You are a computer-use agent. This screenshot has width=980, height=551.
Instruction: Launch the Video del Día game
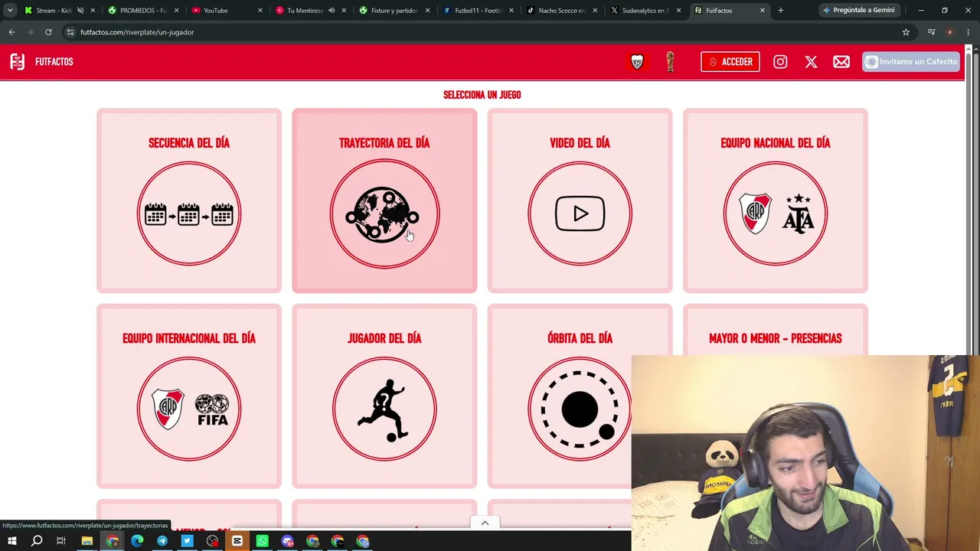[x=580, y=201]
